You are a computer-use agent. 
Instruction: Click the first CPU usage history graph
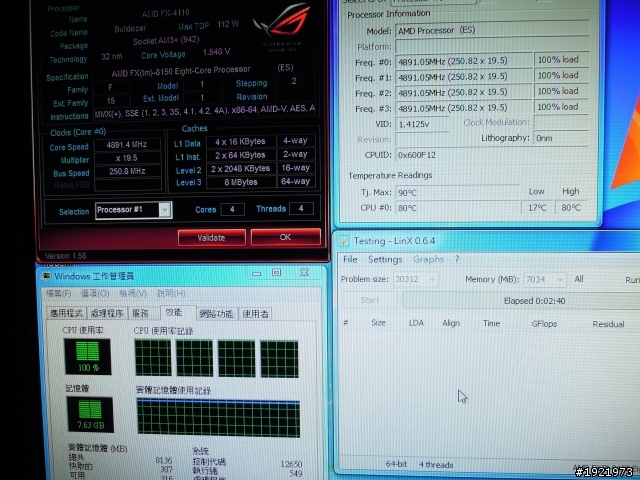(x=153, y=358)
